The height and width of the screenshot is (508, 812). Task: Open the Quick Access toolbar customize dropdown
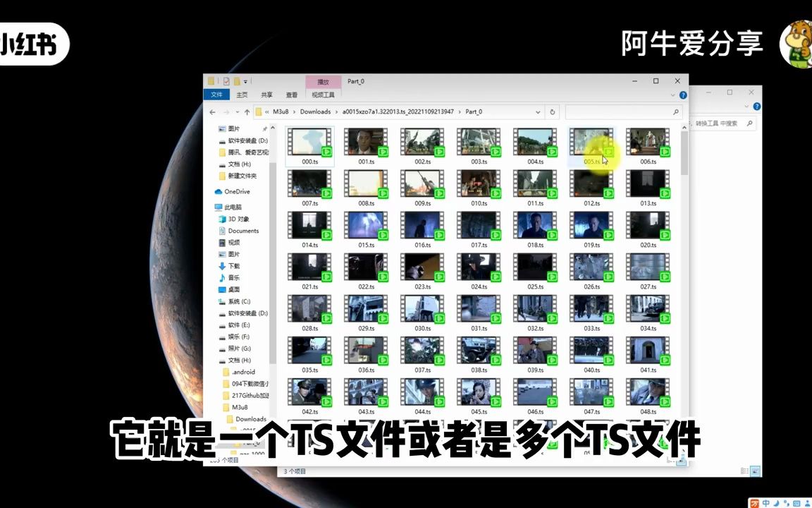click(244, 81)
